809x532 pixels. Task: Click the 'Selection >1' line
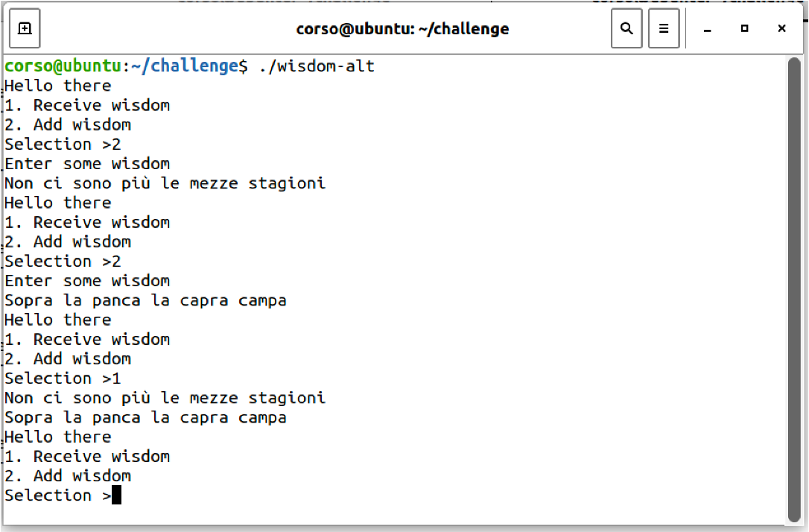tap(63, 379)
